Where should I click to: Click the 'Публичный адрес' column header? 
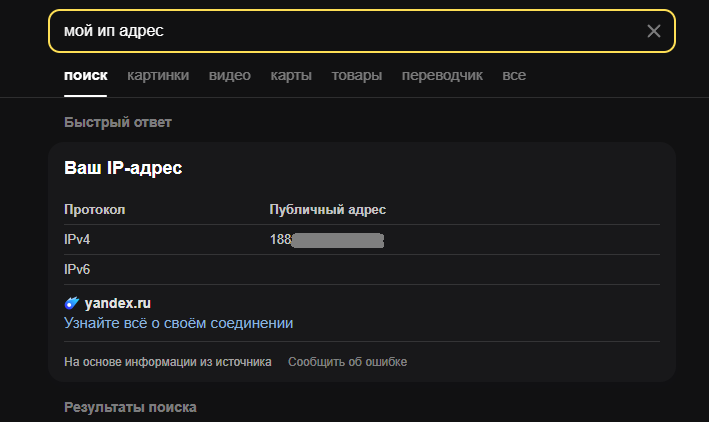(327, 209)
